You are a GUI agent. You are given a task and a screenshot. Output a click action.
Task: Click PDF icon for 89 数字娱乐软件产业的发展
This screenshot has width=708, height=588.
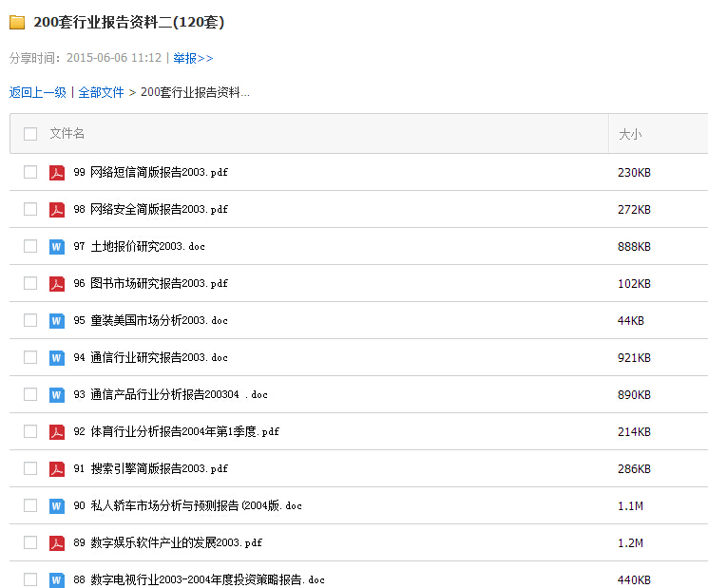[x=57, y=542]
